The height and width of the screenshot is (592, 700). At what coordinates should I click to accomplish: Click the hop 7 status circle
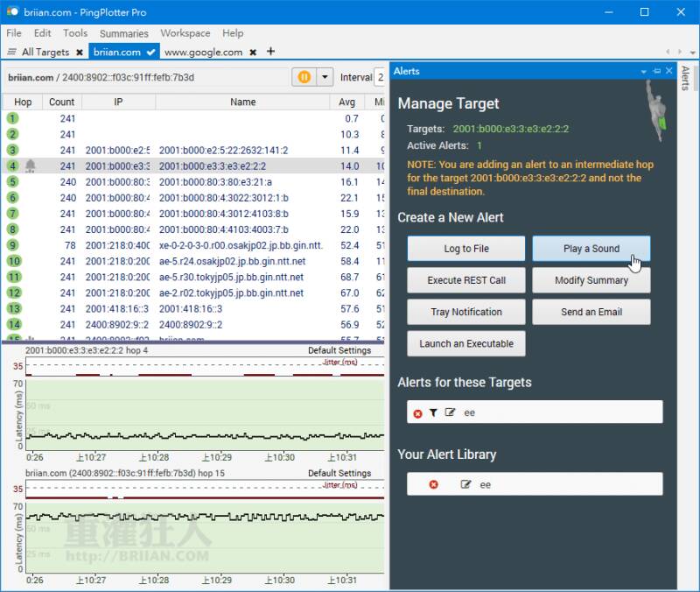click(x=12, y=214)
